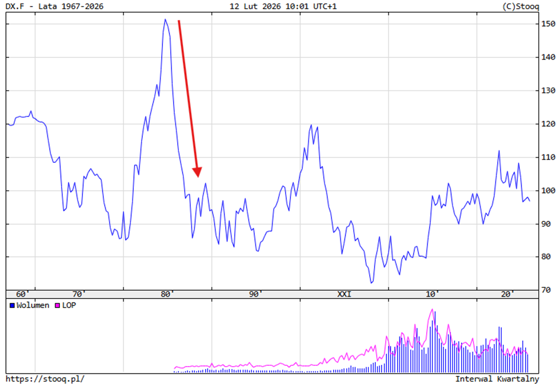Select the XXI marker on the time axis

[x=344, y=294]
